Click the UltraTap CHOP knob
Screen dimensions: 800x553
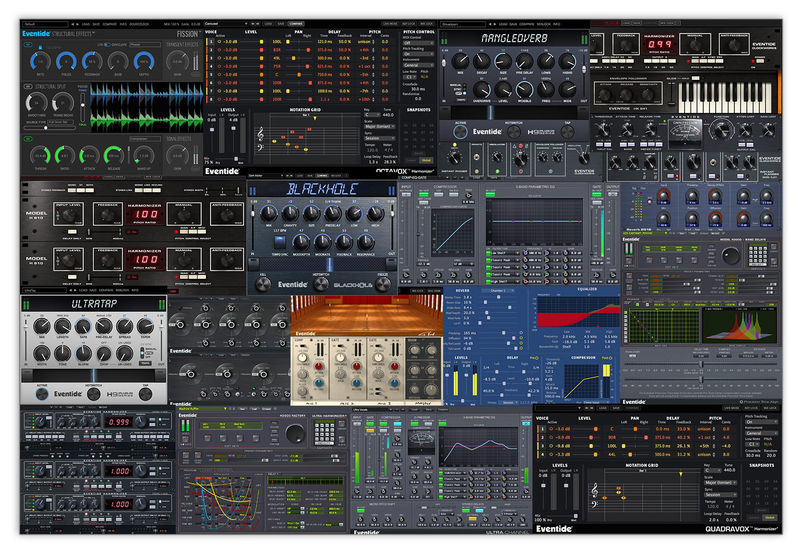pyautogui.click(x=104, y=353)
